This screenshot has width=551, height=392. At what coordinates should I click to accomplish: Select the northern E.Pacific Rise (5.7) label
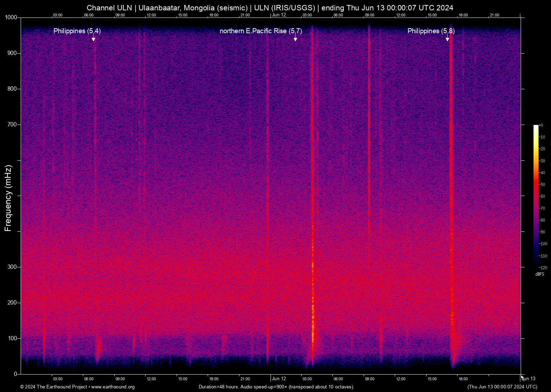261,31
